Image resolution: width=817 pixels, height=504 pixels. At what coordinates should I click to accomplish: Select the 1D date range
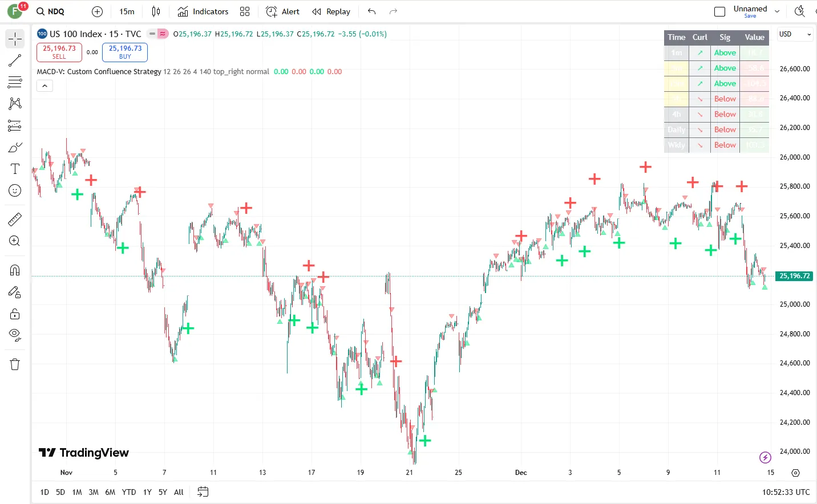[45, 492]
